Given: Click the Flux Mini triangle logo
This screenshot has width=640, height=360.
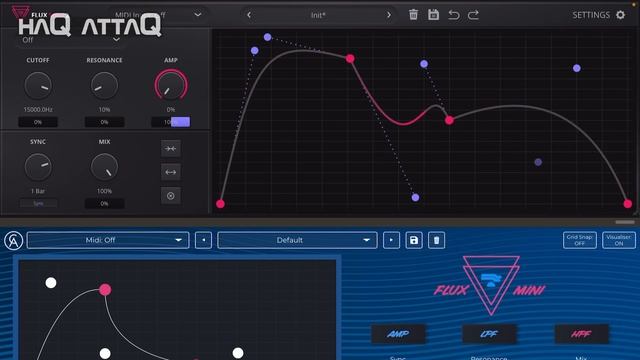Looking at the screenshot, I should (x=491, y=285).
